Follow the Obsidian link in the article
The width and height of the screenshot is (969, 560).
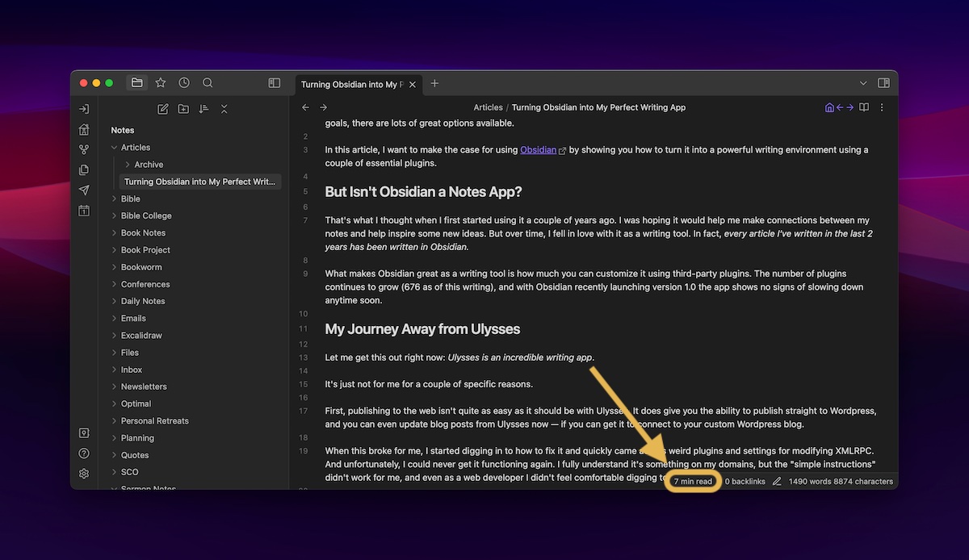pos(539,149)
